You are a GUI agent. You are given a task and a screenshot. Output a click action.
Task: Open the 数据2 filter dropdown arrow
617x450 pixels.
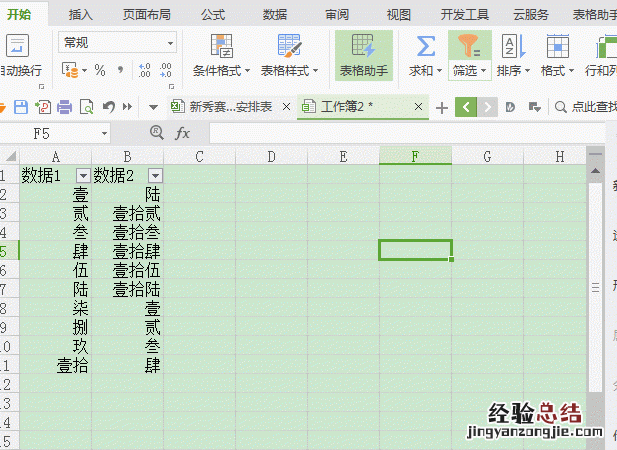pos(154,175)
